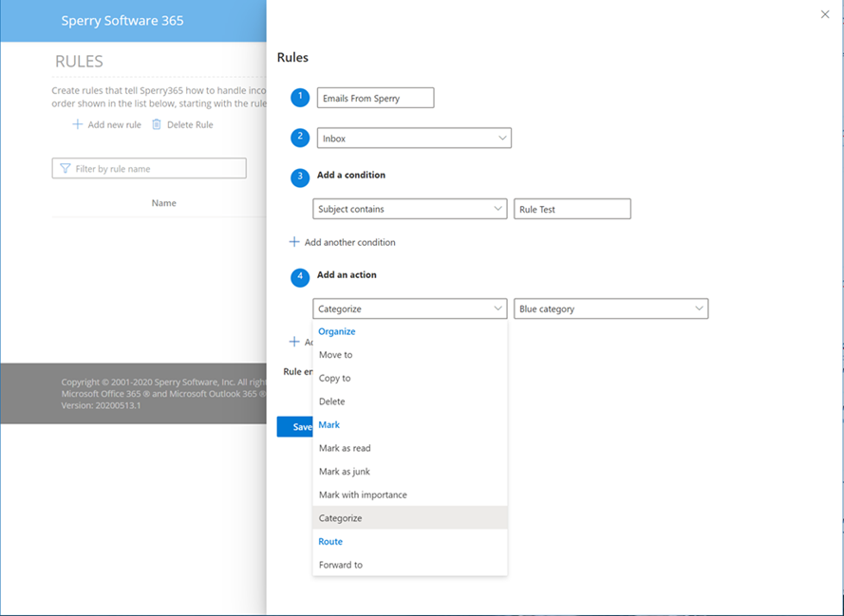This screenshot has height=616, width=844.
Task: Click the RULES page heading
Action: click(x=79, y=62)
